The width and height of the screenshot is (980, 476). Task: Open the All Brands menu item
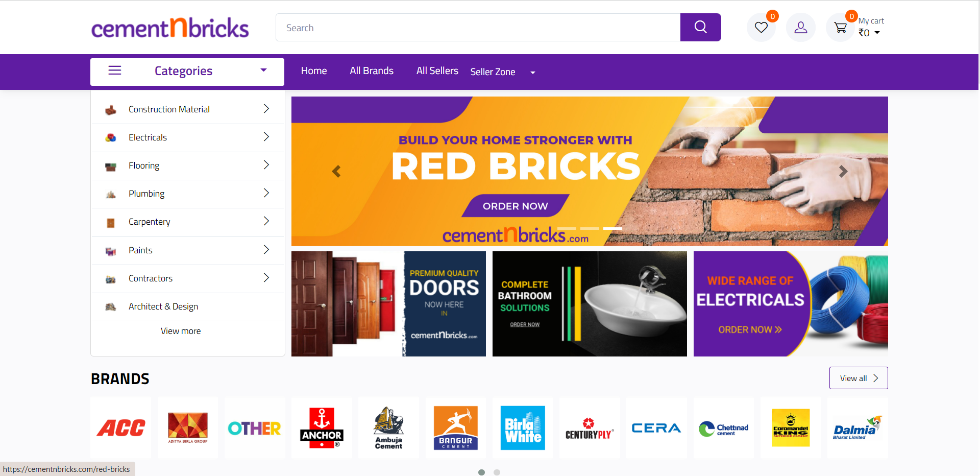point(372,71)
